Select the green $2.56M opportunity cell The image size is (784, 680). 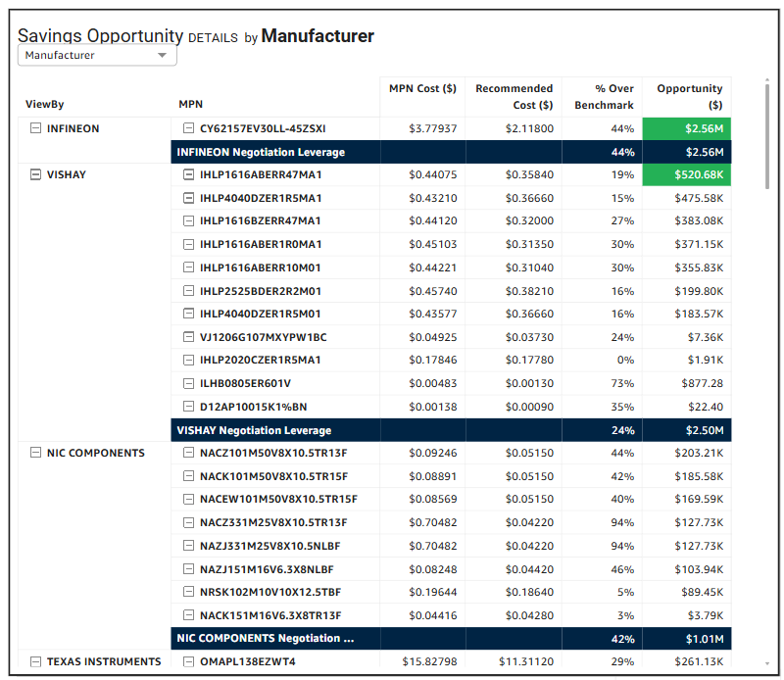point(687,128)
